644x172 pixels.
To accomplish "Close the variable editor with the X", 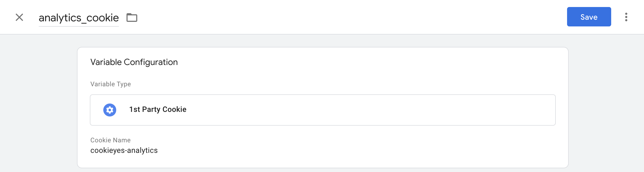I will 19,17.
